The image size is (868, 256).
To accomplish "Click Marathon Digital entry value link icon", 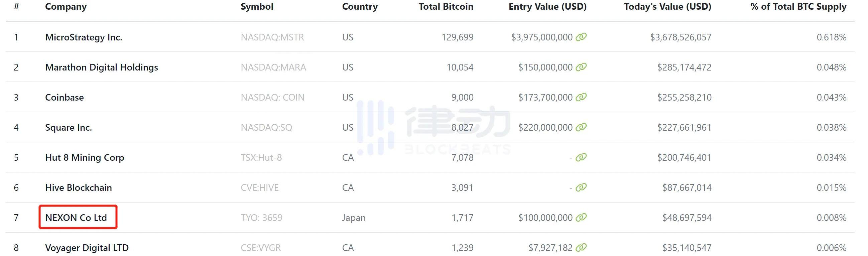I will pos(581,67).
